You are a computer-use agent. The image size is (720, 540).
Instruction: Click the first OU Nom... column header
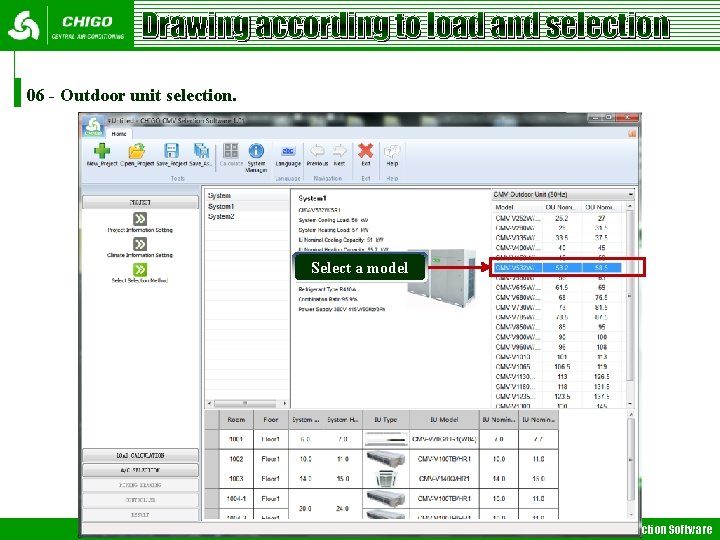(562, 207)
